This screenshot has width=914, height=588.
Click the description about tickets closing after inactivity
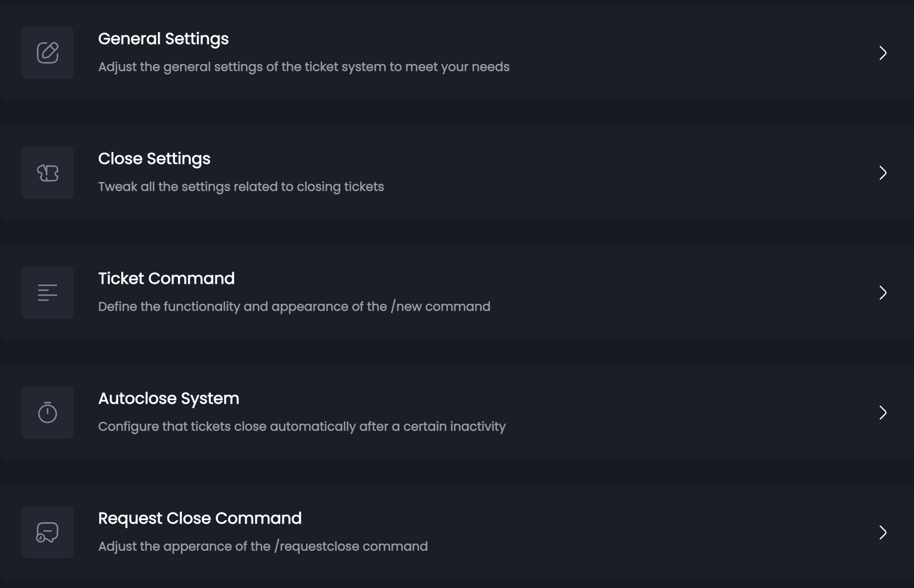pyautogui.click(x=301, y=427)
